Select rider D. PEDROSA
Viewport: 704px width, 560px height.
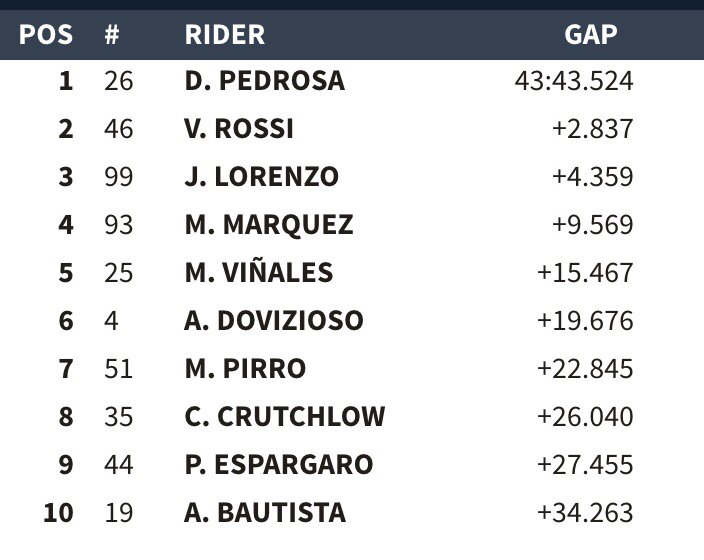[265, 81]
